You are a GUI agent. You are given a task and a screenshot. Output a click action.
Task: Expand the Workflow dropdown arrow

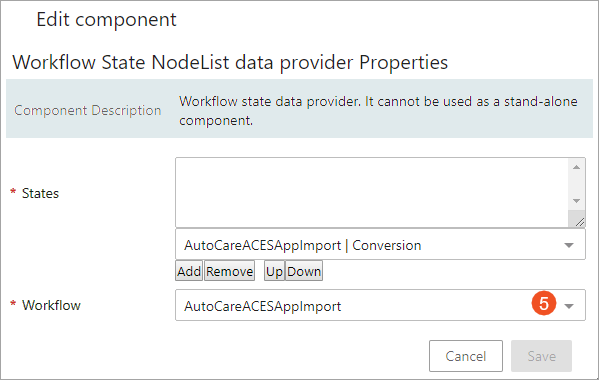click(x=569, y=306)
